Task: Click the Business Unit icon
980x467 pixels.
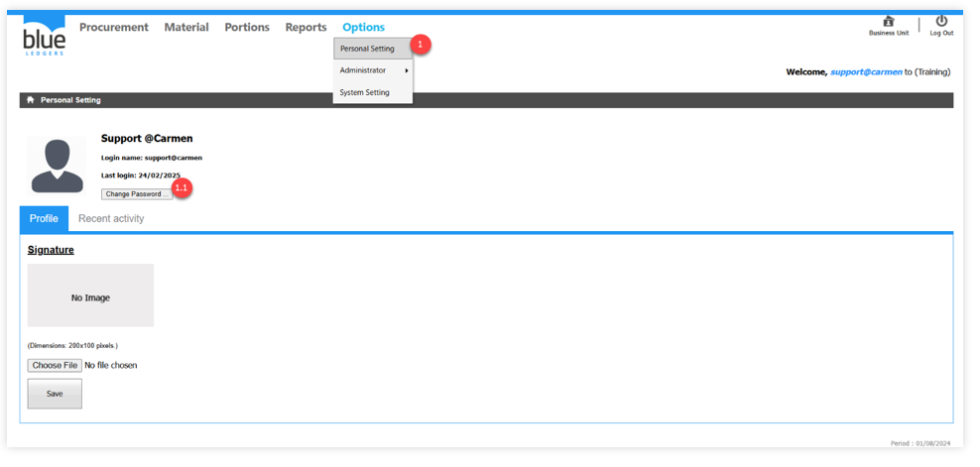Action: point(888,22)
